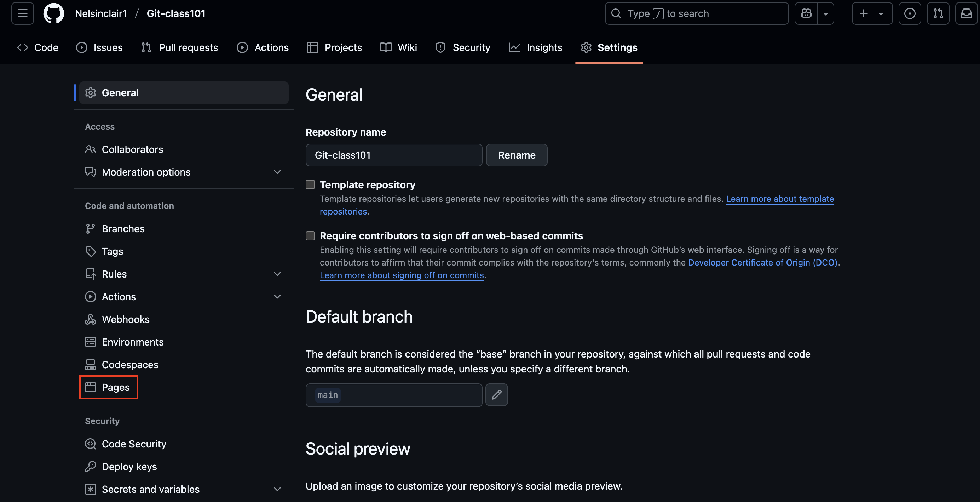
Task: Click the main default branch field
Action: (394, 395)
